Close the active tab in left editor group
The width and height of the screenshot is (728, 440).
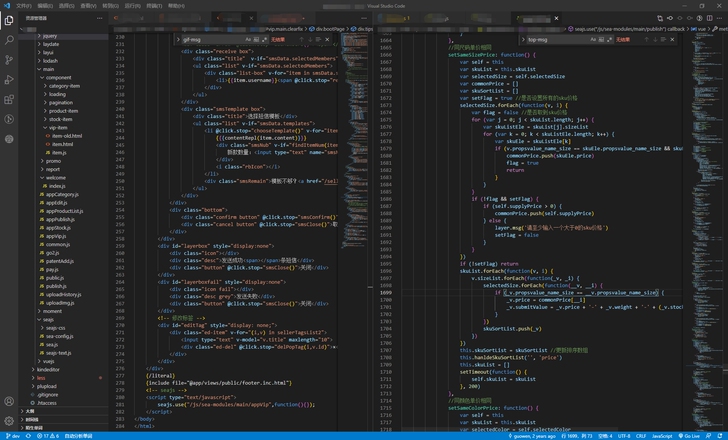(251, 18)
